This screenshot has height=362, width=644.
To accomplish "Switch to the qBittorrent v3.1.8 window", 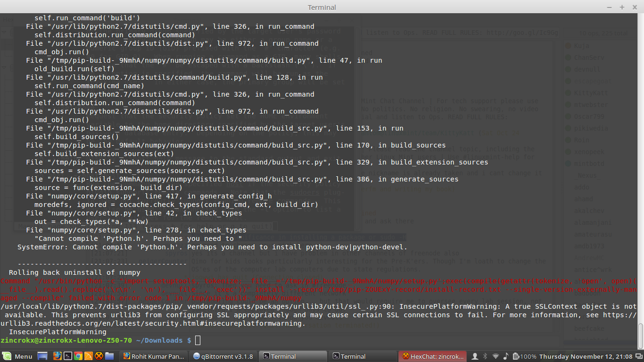I will tap(223, 356).
